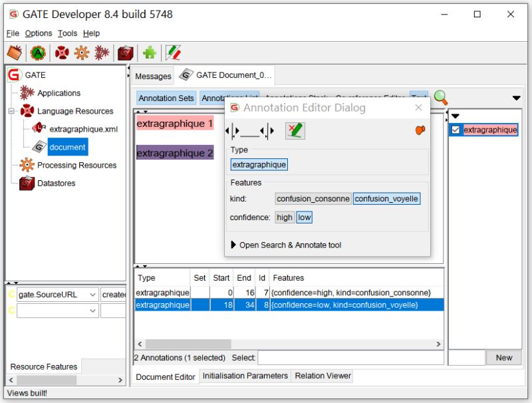Select document item in resource tree

pyautogui.click(x=68, y=147)
